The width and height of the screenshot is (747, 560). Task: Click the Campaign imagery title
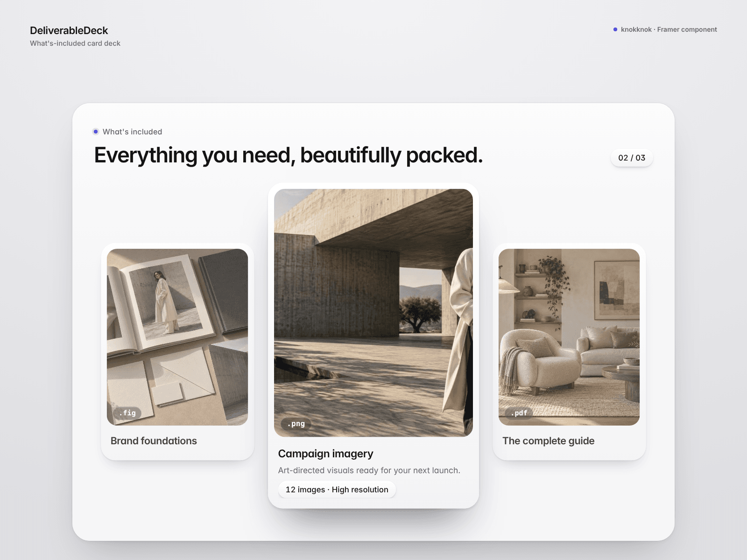coord(325,454)
